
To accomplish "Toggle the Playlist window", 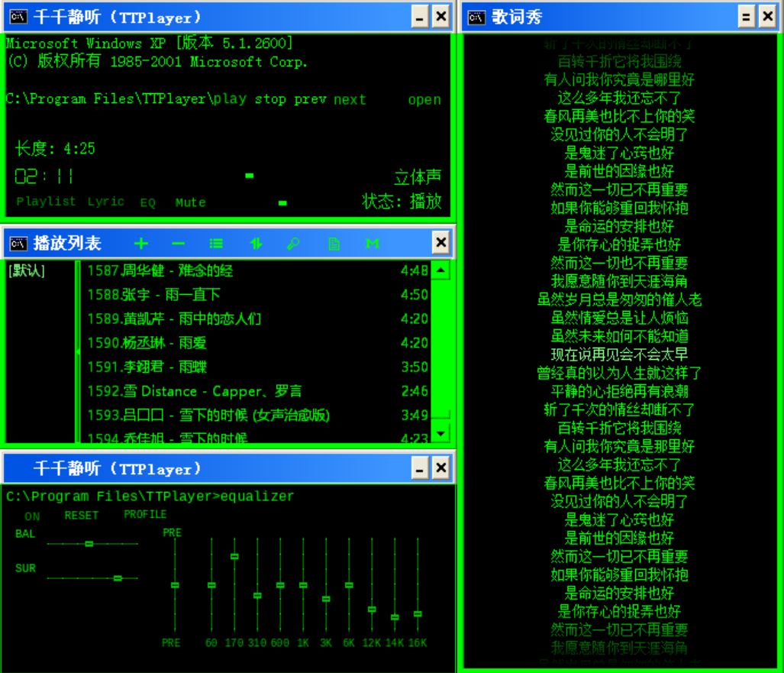I will (46, 202).
